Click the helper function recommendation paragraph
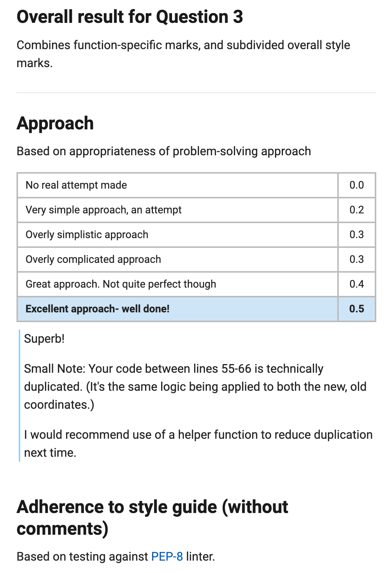This screenshot has width=392, height=573. tap(198, 444)
